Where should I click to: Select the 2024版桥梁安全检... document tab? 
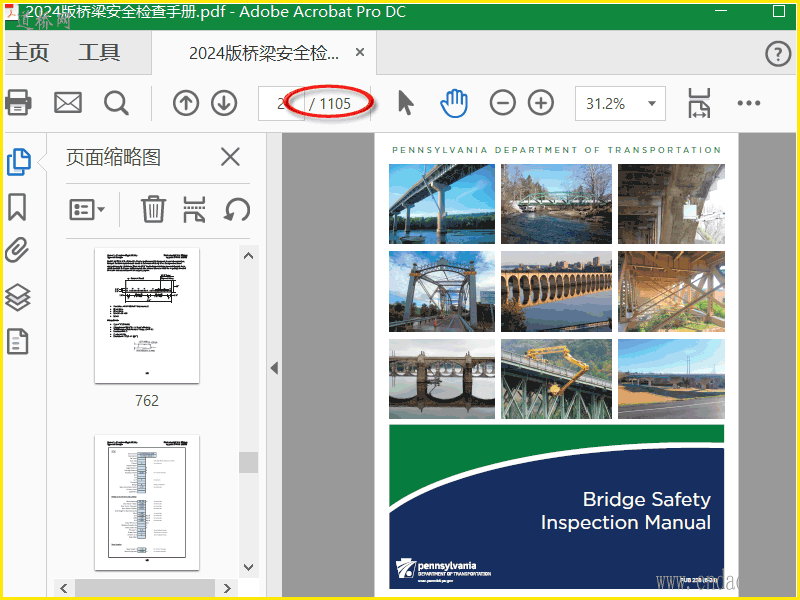tap(264, 53)
